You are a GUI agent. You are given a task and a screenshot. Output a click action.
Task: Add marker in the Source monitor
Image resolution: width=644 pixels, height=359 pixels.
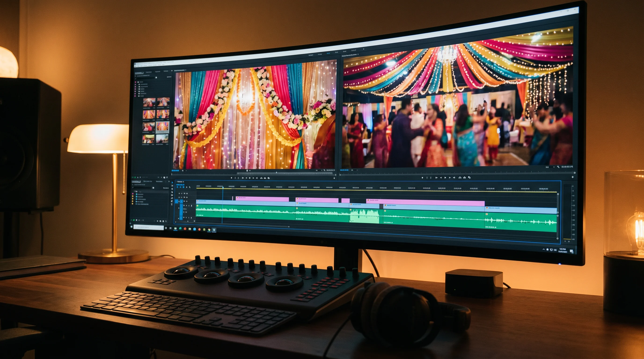coord(231,178)
